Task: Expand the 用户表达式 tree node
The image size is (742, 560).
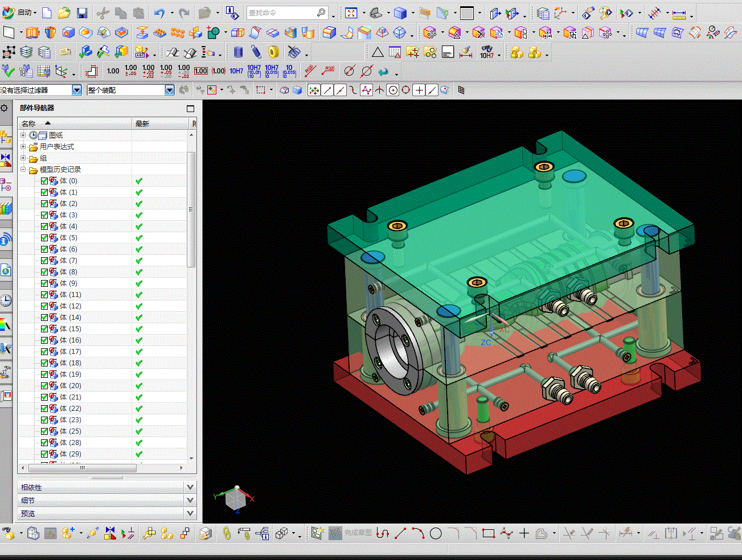Action: coord(23,147)
